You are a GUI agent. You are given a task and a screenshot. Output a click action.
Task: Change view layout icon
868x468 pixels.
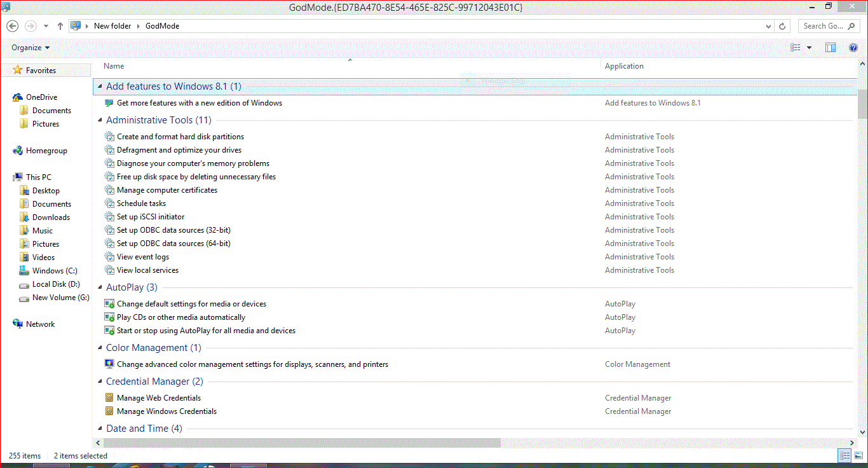pyautogui.click(x=796, y=48)
